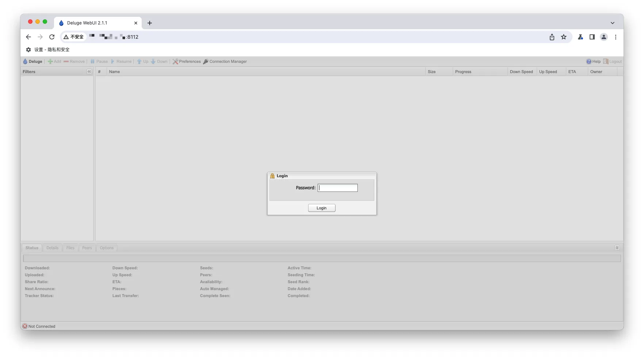644x357 pixels.
Task: Open the Help link
Action: pyautogui.click(x=593, y=61)
